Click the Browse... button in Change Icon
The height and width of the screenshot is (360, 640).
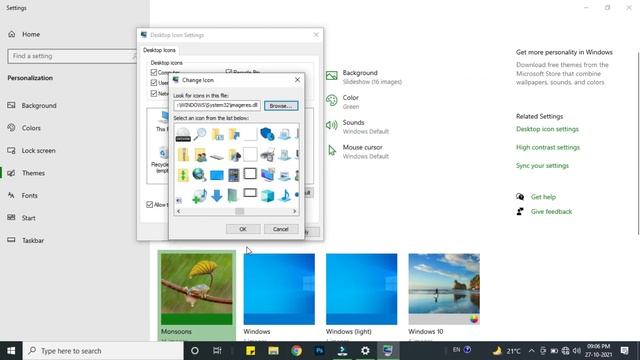(281, 106)
